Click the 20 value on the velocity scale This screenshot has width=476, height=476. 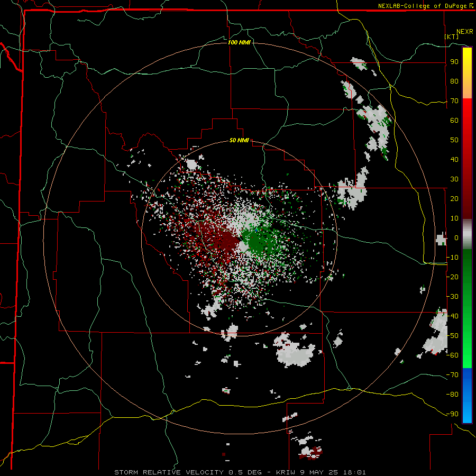coord(454,198)
